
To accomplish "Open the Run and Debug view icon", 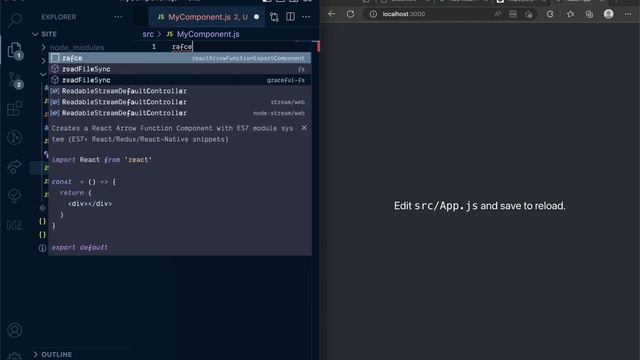I will click(x=15, y=138).
